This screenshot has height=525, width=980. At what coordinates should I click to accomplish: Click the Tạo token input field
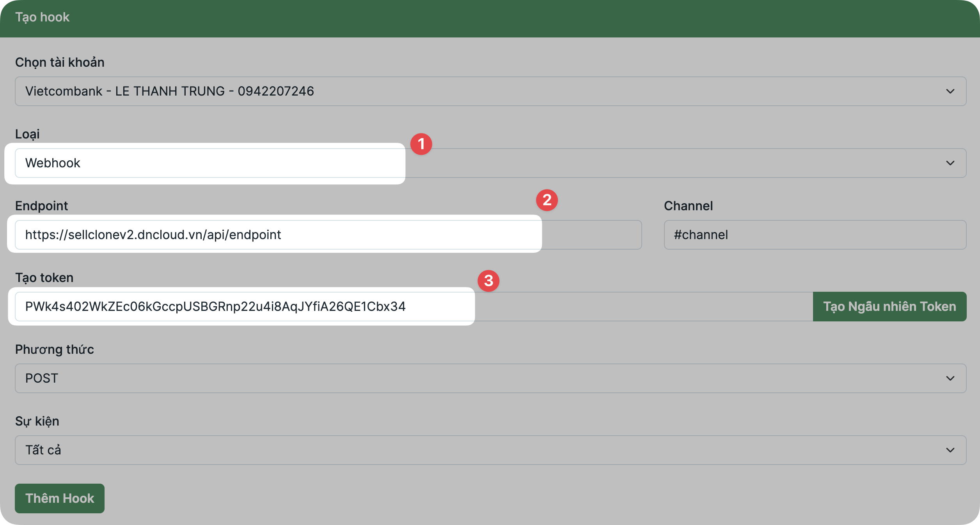pyautogui.click(x=414, y=307)
